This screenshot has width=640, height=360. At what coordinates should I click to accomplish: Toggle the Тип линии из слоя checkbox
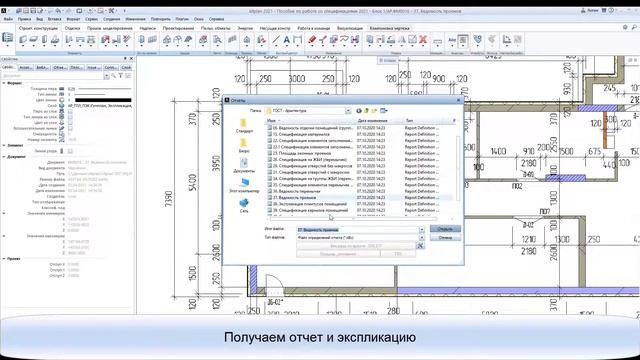(70, 117)
